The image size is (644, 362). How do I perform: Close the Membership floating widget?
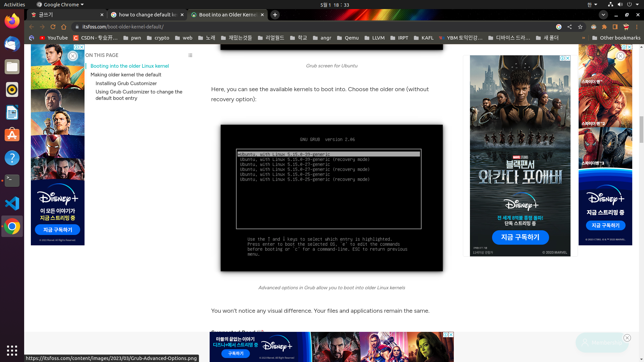coord(627,338)
